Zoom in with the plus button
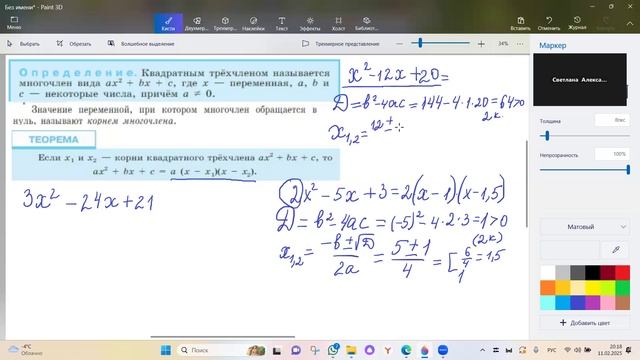 (x=481, y=44)
